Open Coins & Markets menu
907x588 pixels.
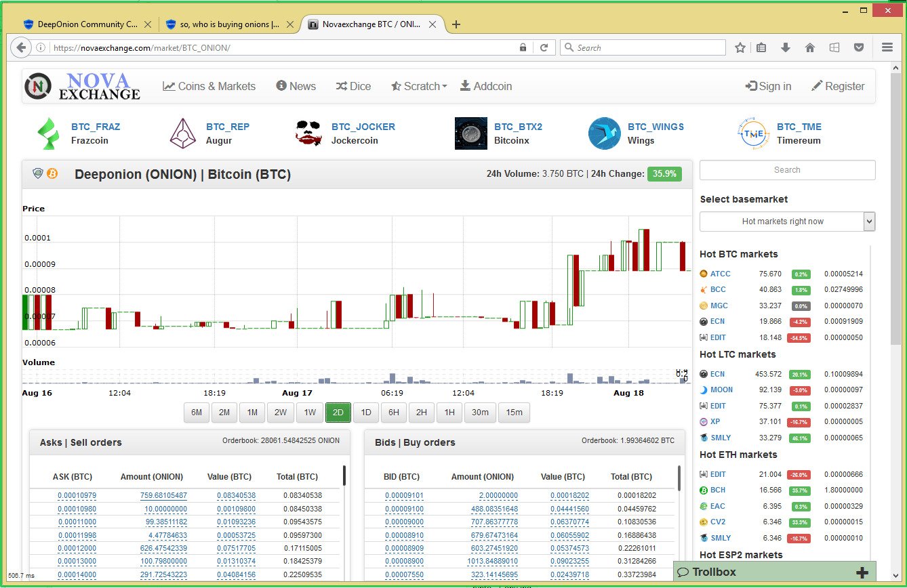tap(209, 86)
